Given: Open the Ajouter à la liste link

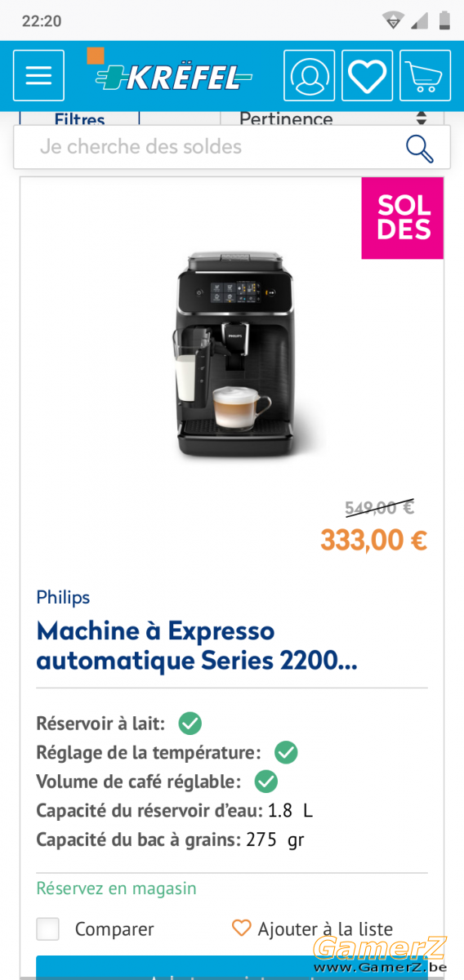Looking at the screenshot, I should (x=325, y=929).
